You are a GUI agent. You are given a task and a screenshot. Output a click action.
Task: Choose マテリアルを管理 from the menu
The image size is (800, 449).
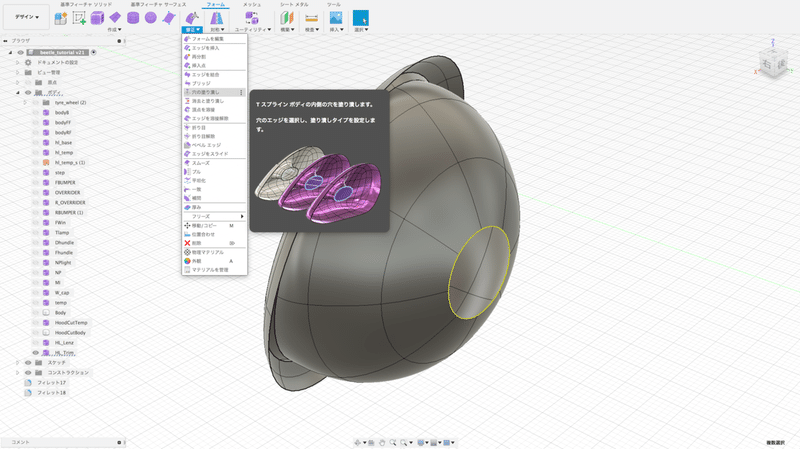pyautogui.click(x=214, y=269)
